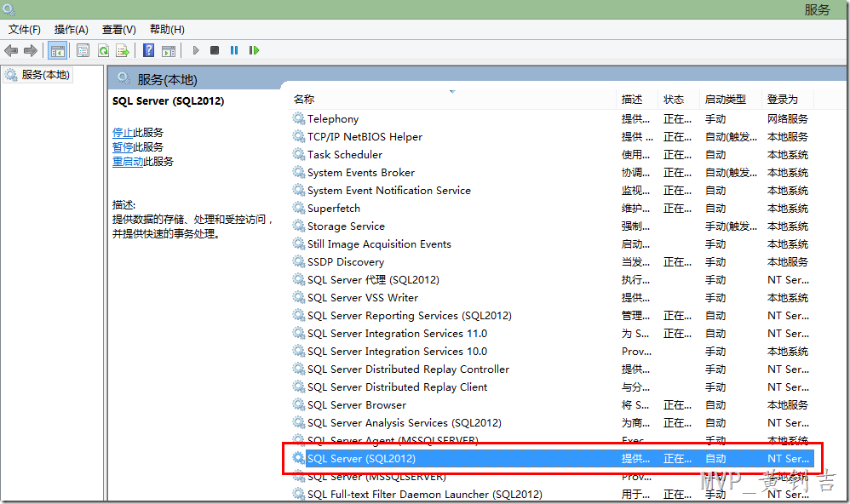The width and height of the screenshot is (850, 504).
Task: Click the 暂停 service link
Action: [x=123, y=147]
